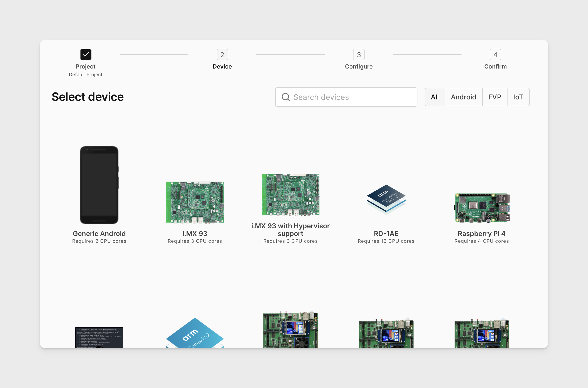Pick the Linux terminal console device image

click(99, 338)
